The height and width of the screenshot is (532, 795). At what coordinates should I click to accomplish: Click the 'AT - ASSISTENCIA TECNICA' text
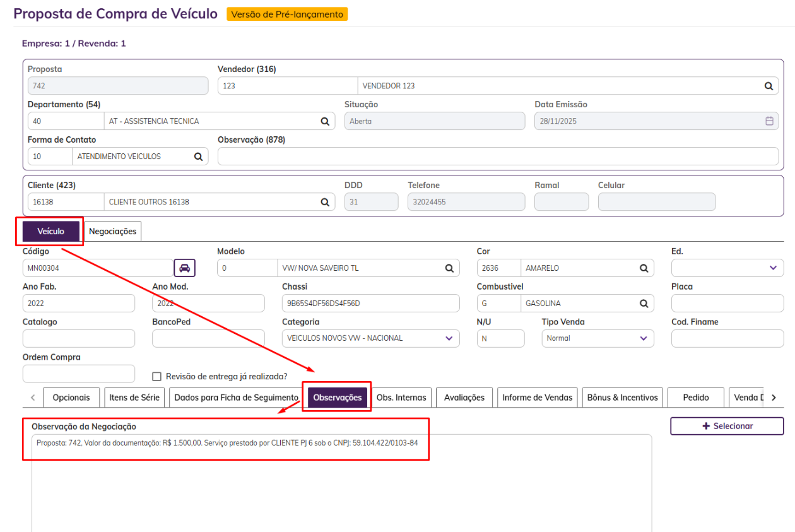coord(154,121)
